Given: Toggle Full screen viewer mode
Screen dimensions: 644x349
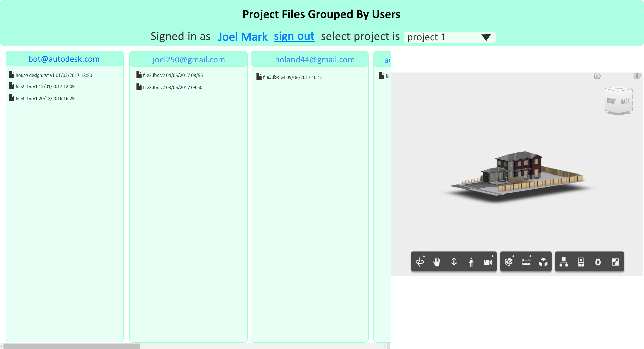Looking at the screenshot, I should pos(615,262).
